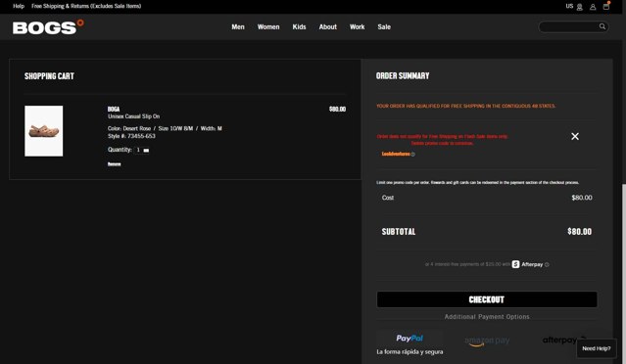The width and height of the screenshot is (626, 364).
Task: Open the Sale menu
Action: (x=384, y=26)
